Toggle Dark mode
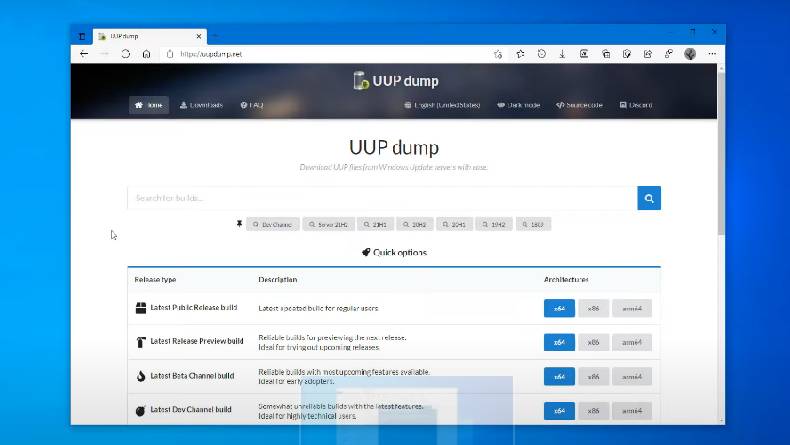This screenshot has width=790, height=445. (518, 105)
